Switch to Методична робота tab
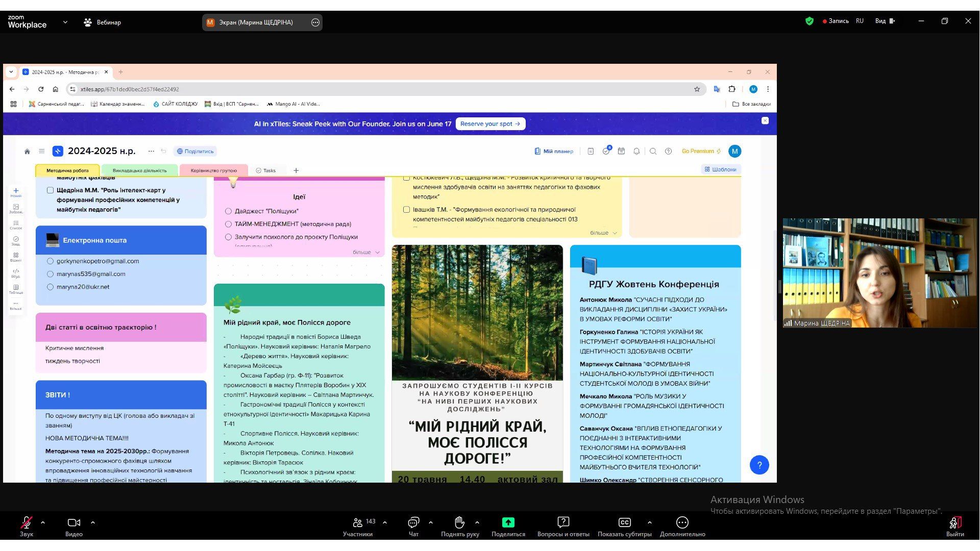The width and height of the screenshot is (980, 551). 67,170
